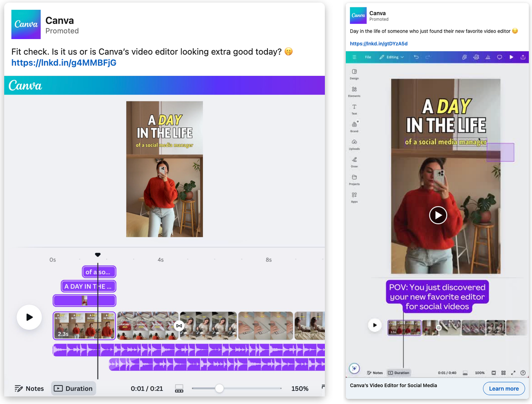
Task: Select the Text tool in right ad sidebar
Action: [354, 109]
